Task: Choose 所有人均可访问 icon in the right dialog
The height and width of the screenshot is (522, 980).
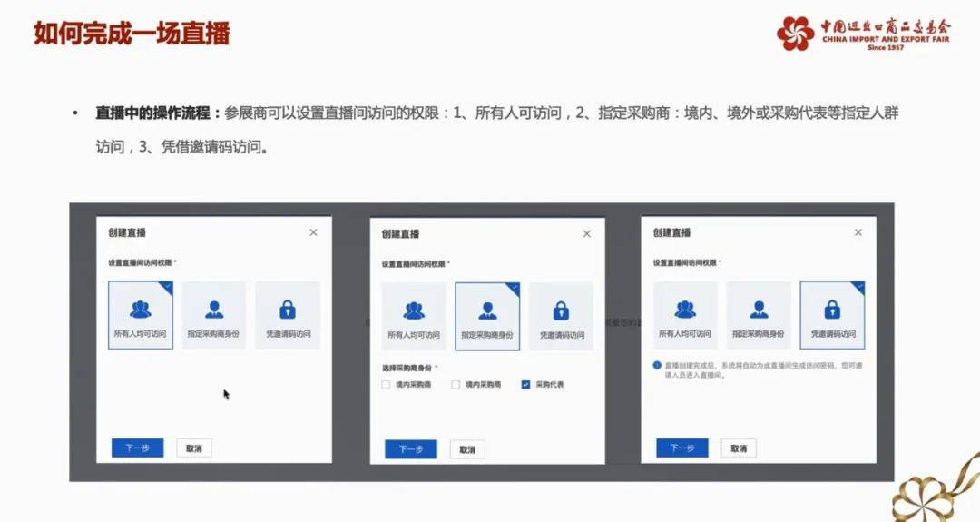Action: pos(685,310)
